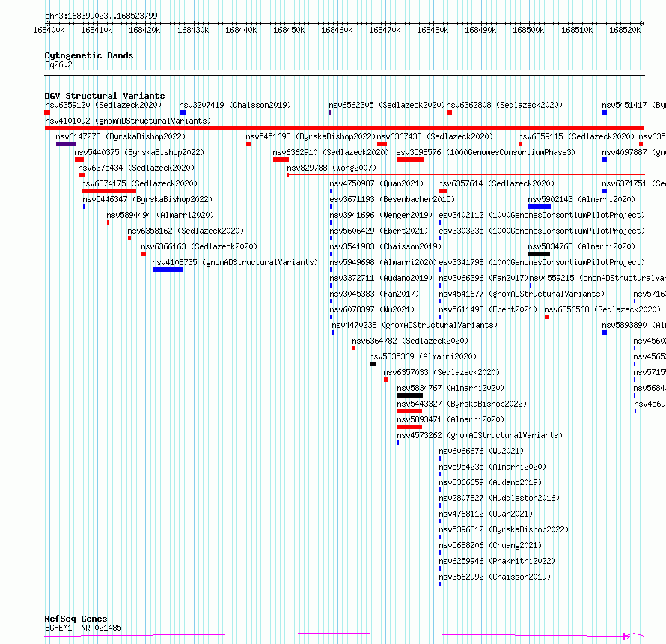Open nsv6078397 (Wu2021) entry
Viewport: 666px width, 644px height.
point(372,309)
